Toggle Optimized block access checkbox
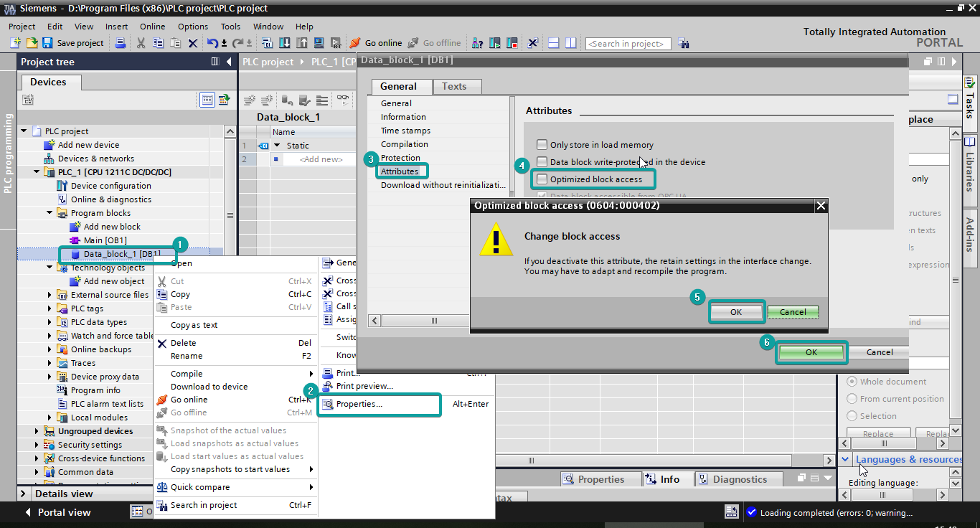Viewport: 980px width, 528px height. 542,179
